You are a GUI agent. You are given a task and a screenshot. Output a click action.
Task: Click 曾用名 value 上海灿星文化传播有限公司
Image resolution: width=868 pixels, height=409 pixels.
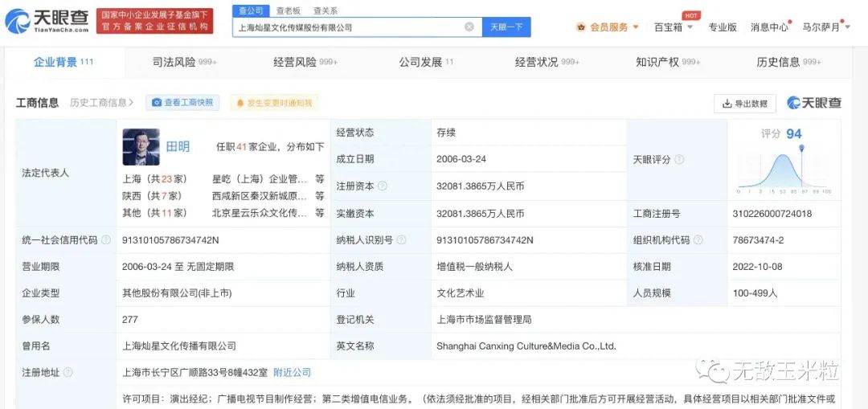(178, 346)
